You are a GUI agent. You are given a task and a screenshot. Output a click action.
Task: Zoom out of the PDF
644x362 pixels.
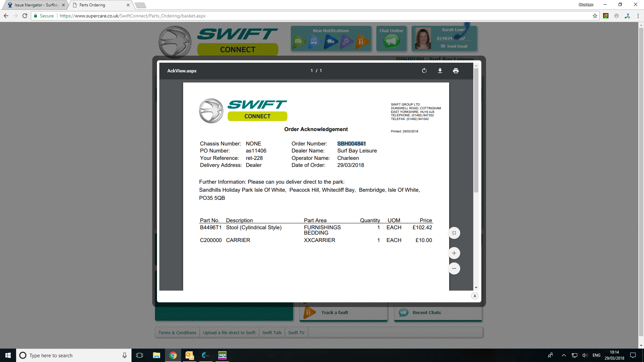[454, 268]
